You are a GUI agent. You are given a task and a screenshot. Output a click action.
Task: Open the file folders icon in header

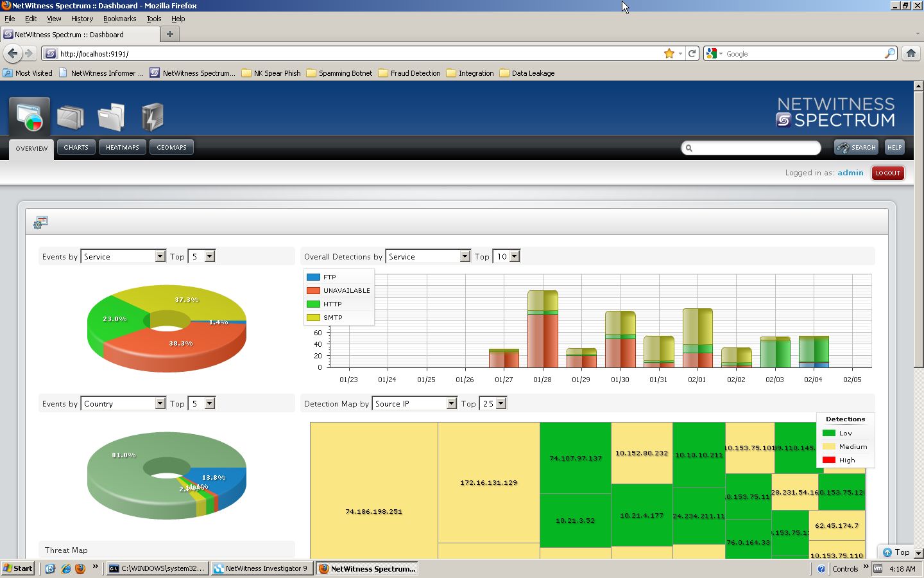tap(111, 118)
